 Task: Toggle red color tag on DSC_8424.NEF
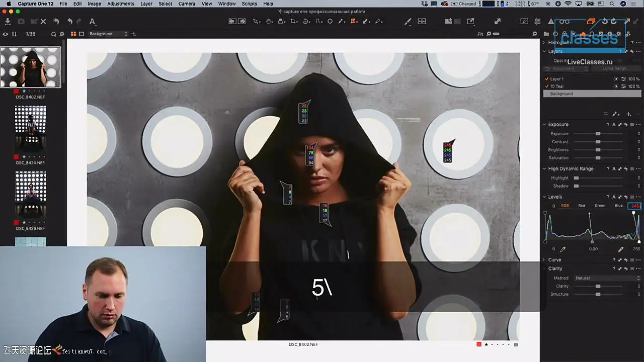[x=16, y=157]
